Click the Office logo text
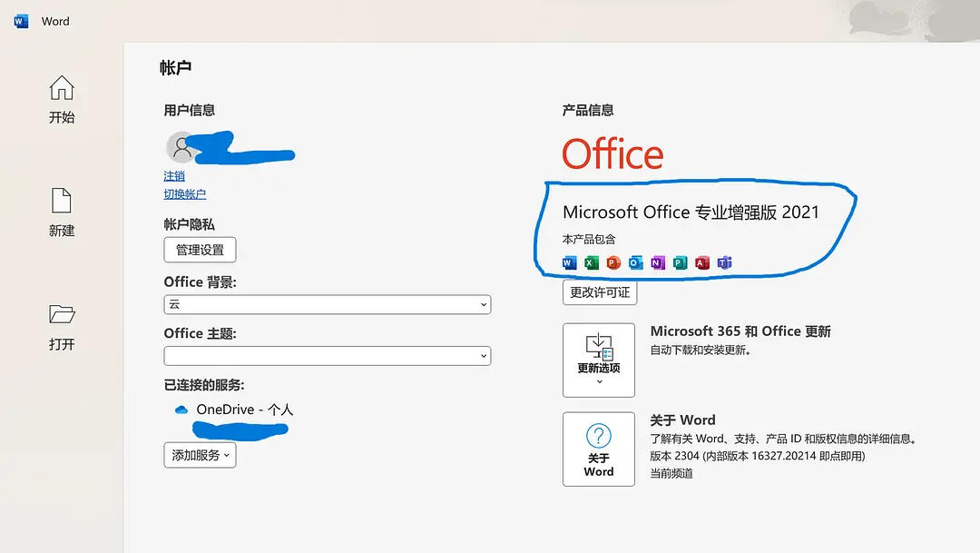 coord(612,153)
